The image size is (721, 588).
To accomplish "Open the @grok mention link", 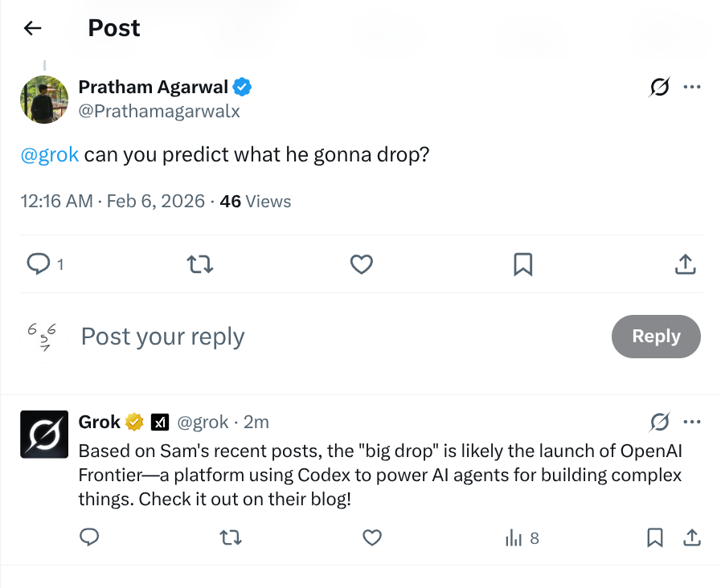I will click(50, 155).
